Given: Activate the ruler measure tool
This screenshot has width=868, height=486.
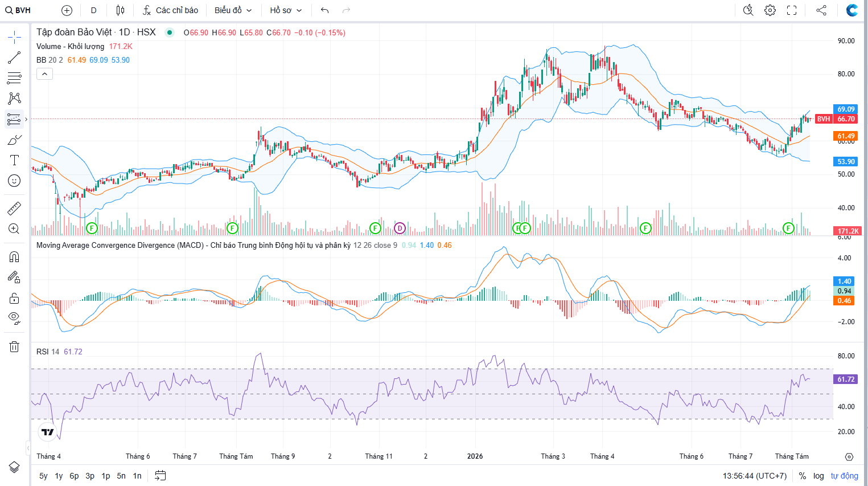Looking at the screenshot, I should pos(14,209).
